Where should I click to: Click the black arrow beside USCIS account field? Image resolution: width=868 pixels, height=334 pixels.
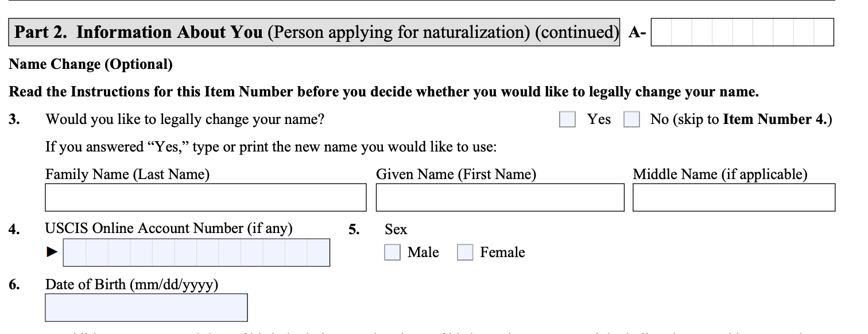(52, 252)
